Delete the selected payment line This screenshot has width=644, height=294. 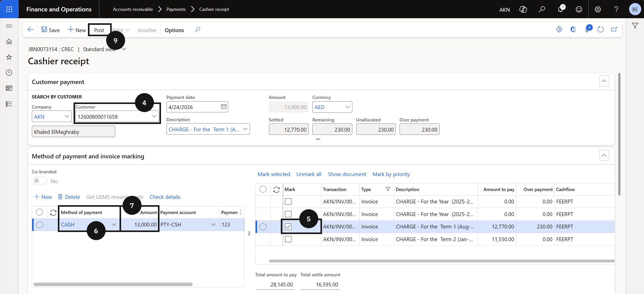69,197
